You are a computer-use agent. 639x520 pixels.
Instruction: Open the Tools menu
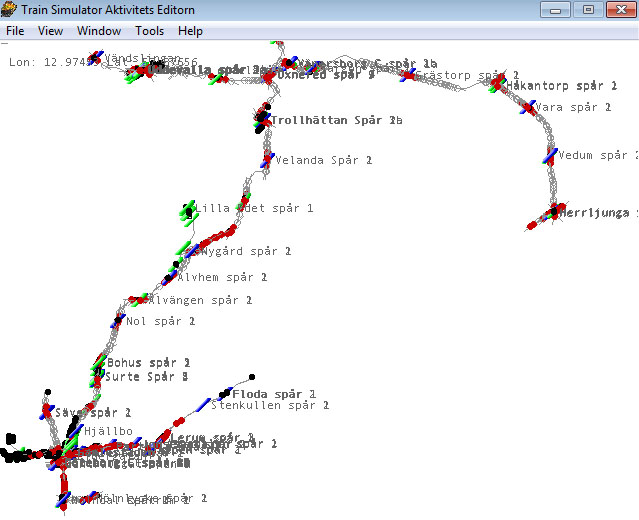coord(150,31)
